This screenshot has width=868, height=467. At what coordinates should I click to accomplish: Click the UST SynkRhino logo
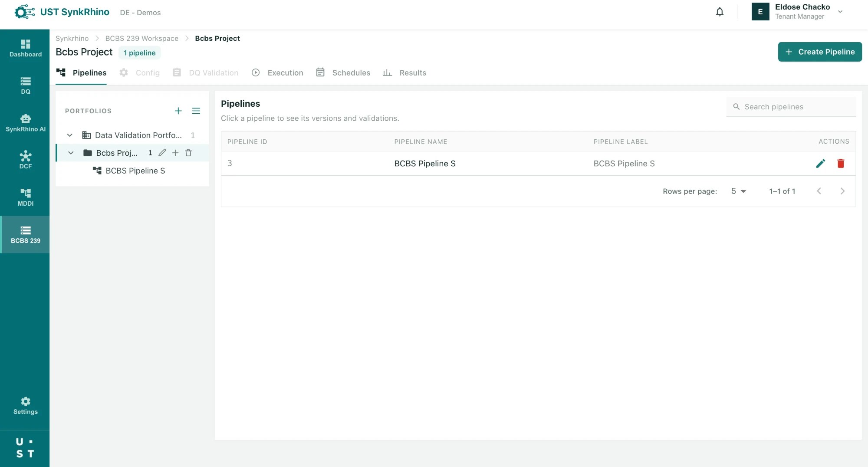click(x=62, y=12)
